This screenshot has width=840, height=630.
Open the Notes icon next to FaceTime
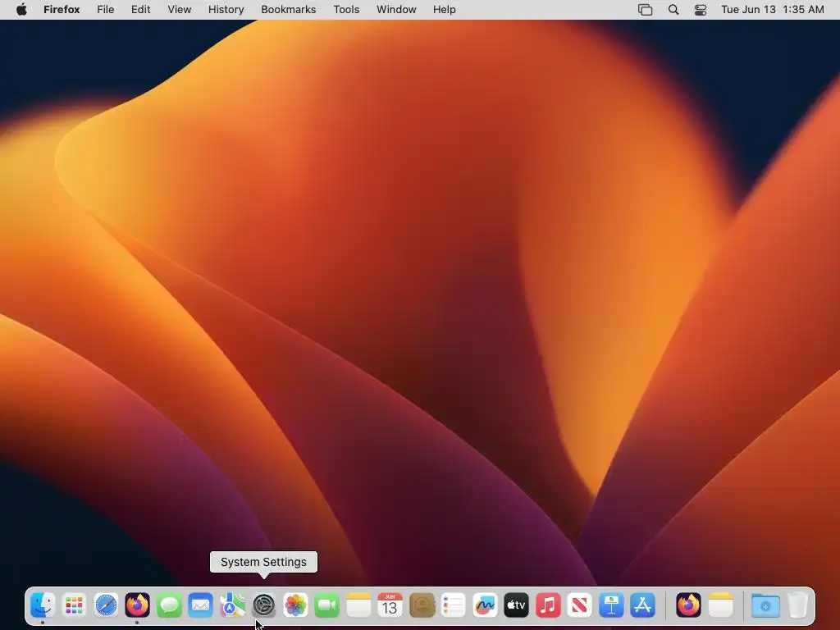pyautogui.click(x=358, y=605)
